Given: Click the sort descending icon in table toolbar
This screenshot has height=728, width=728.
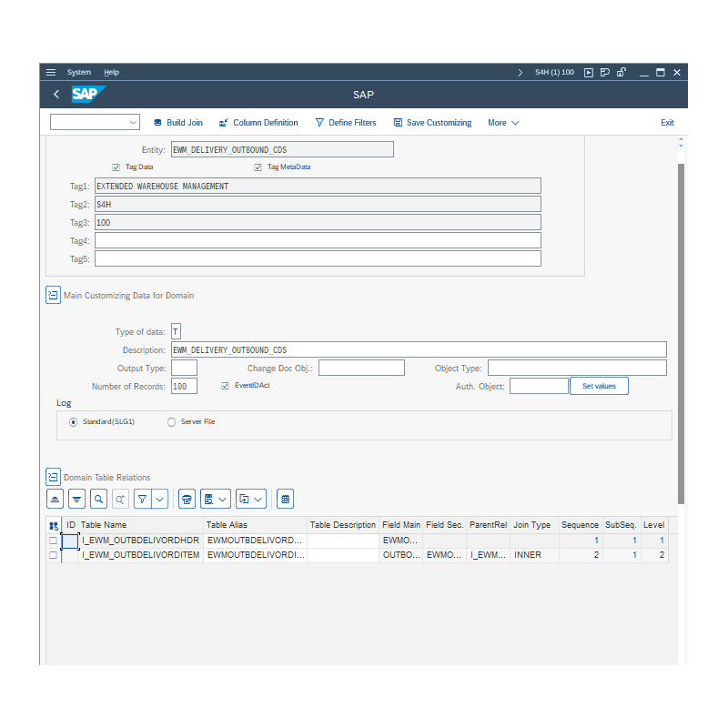Looking at the screenshot, I should tap(76, 499).
